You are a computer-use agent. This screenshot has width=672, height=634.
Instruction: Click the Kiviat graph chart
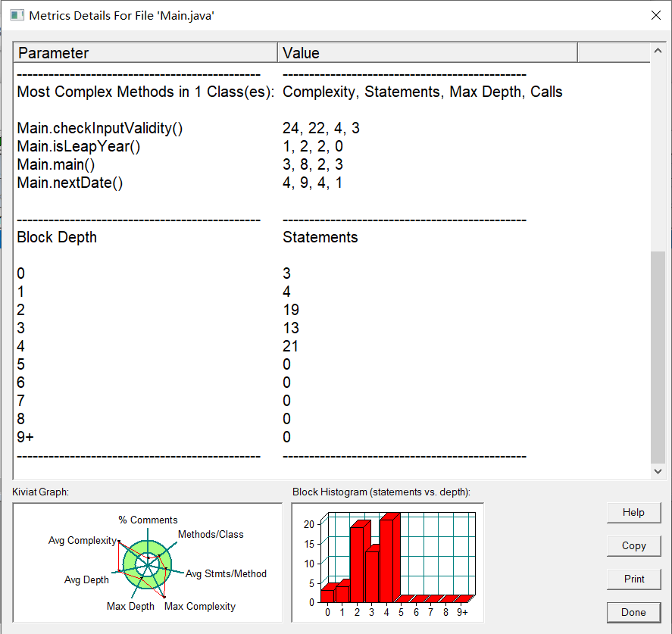coord(148,563)
